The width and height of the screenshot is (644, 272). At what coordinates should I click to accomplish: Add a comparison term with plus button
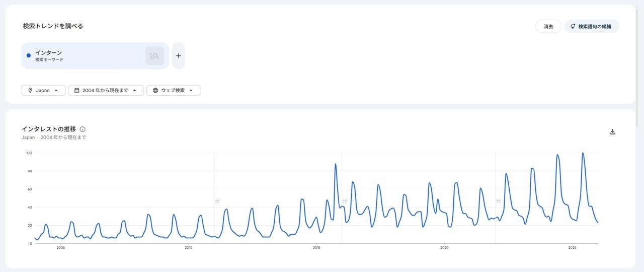coord(178,56)
